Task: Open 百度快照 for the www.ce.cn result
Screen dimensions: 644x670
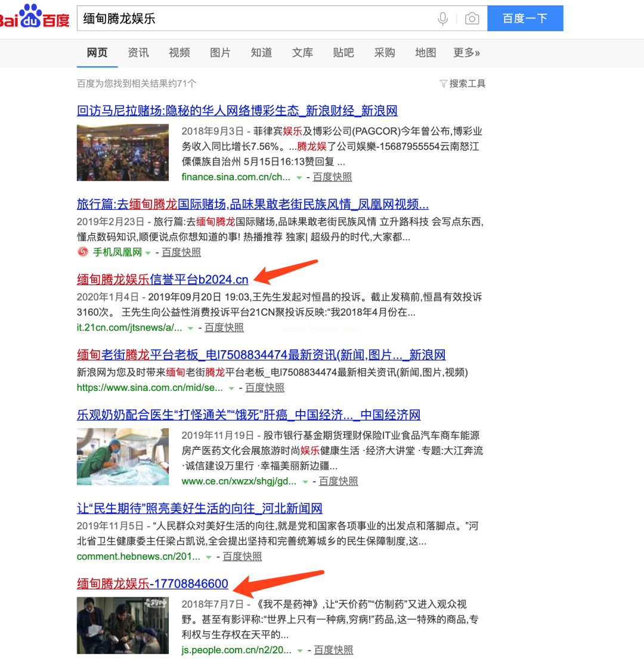Action: tap(338, 481)
